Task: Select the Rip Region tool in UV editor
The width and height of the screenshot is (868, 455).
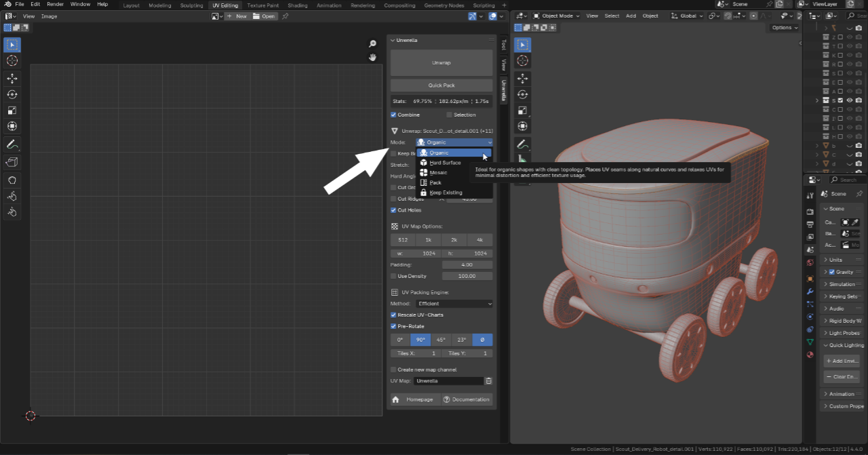Action: (12, 162)
